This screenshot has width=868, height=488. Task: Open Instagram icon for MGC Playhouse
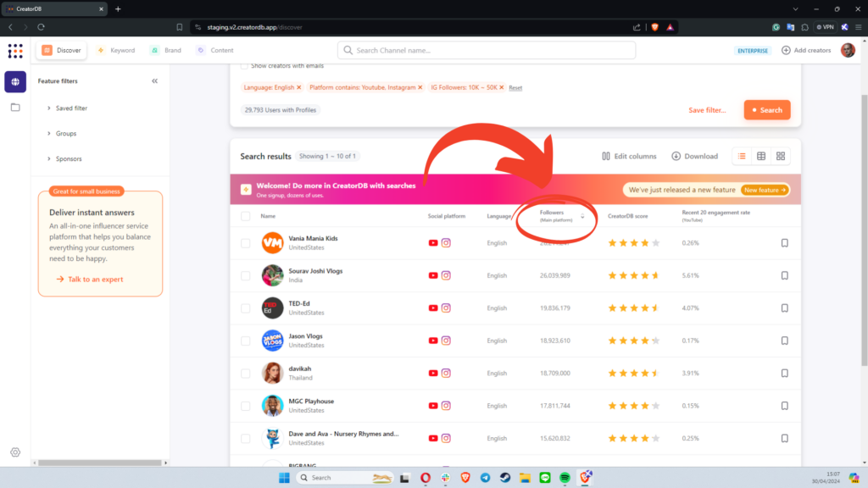point(446,406)
